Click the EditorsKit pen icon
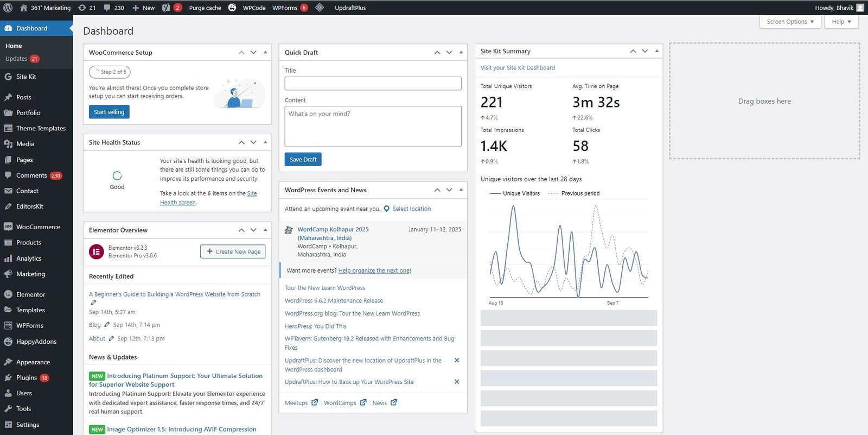 (8, 206)
